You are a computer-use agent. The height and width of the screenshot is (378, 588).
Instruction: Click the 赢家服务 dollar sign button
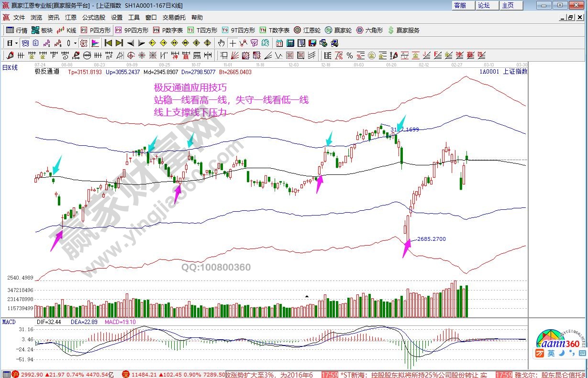click(x=404, y=30)
